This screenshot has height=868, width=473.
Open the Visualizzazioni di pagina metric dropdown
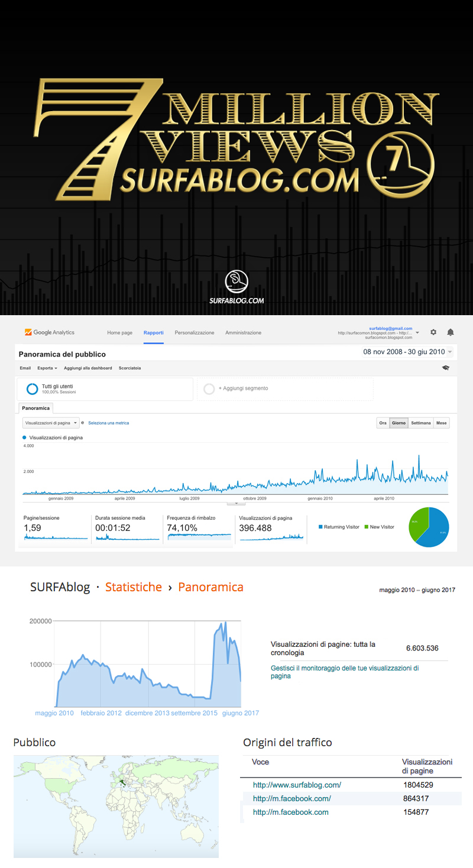coord(51,423)
